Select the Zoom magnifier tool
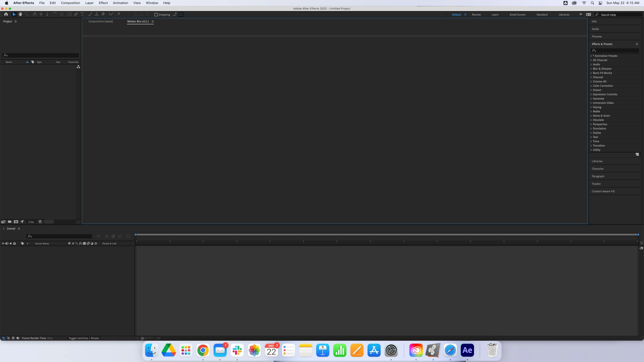The image size is (644, 362). [27, 14]
